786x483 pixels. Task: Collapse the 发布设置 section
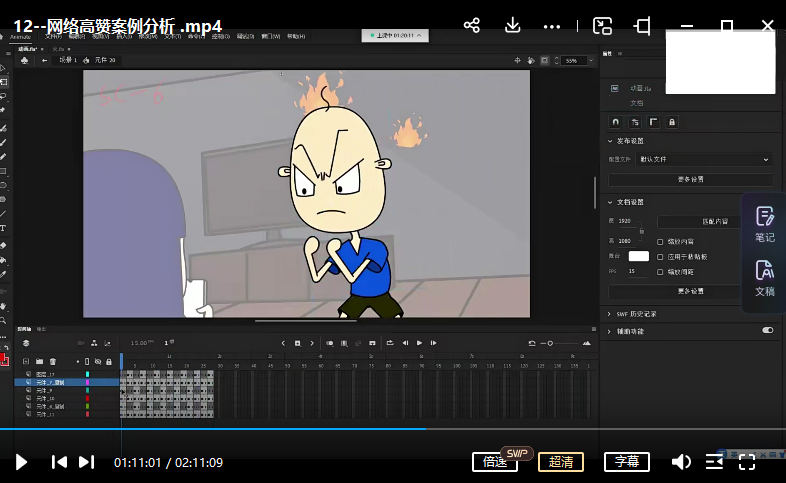(x=610, y=141)
